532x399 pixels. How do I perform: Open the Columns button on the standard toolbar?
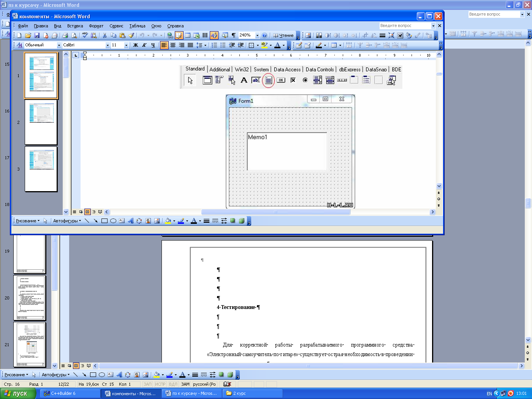tap(205, 35)
